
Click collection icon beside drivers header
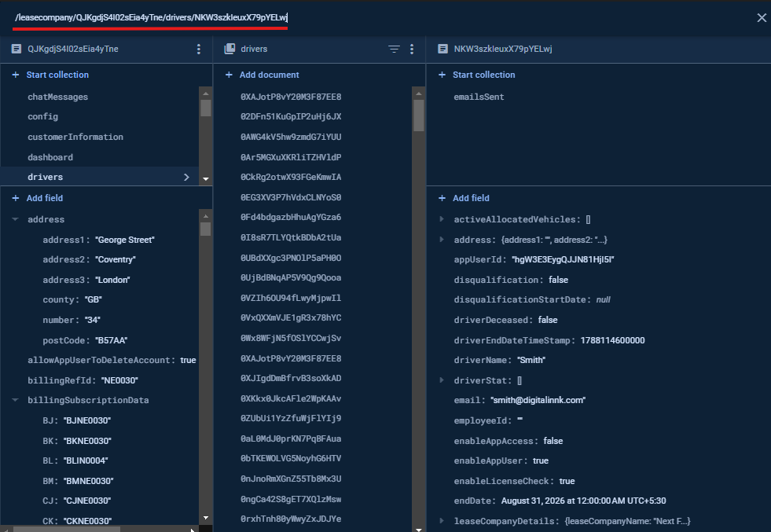tap(229, 49)
